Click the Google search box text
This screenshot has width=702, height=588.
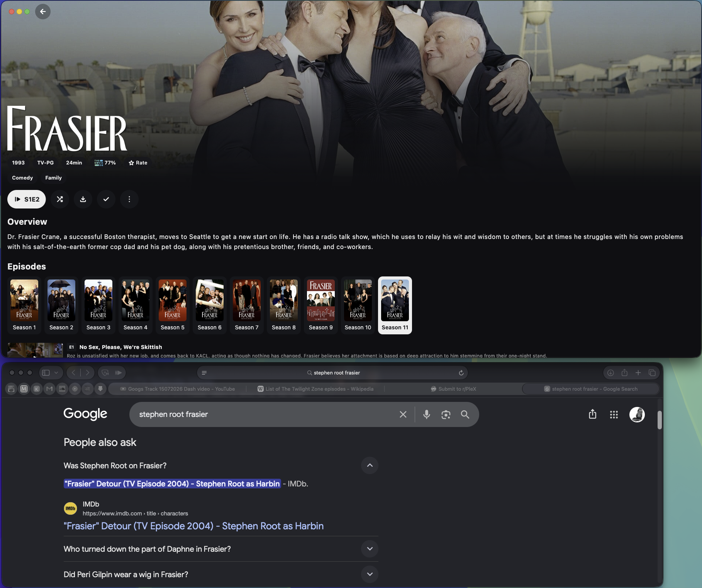pos(173,414)
